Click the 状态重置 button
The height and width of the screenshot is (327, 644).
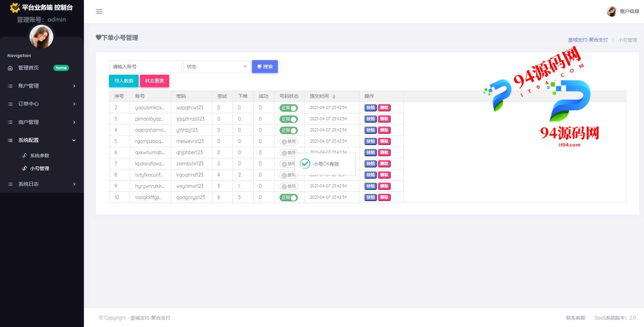click(x=155, y=81)
